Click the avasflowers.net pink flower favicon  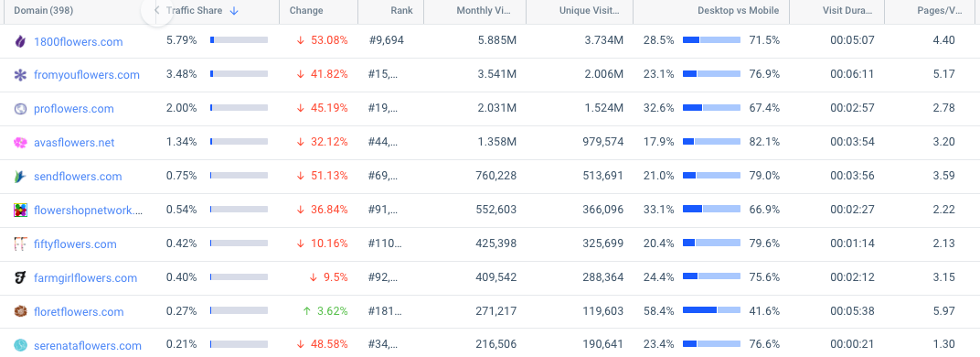(21, 143)
